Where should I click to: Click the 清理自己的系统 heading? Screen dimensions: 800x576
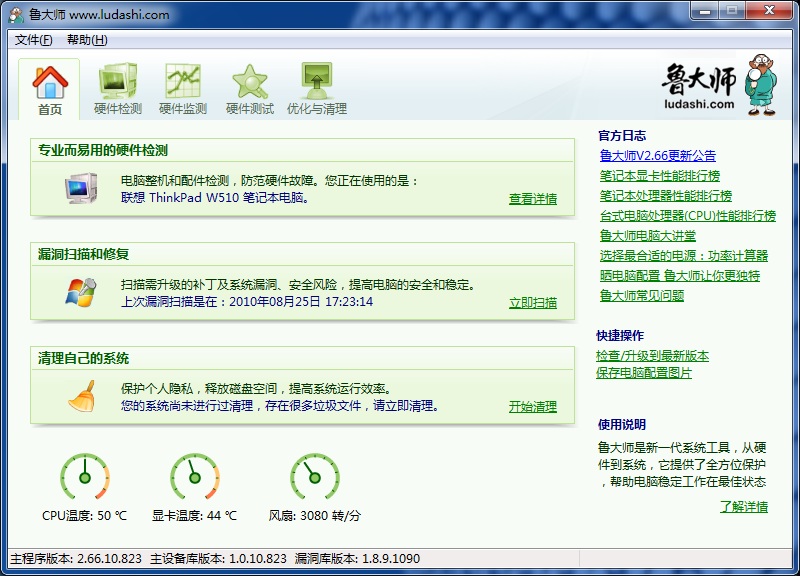point(83,358)
